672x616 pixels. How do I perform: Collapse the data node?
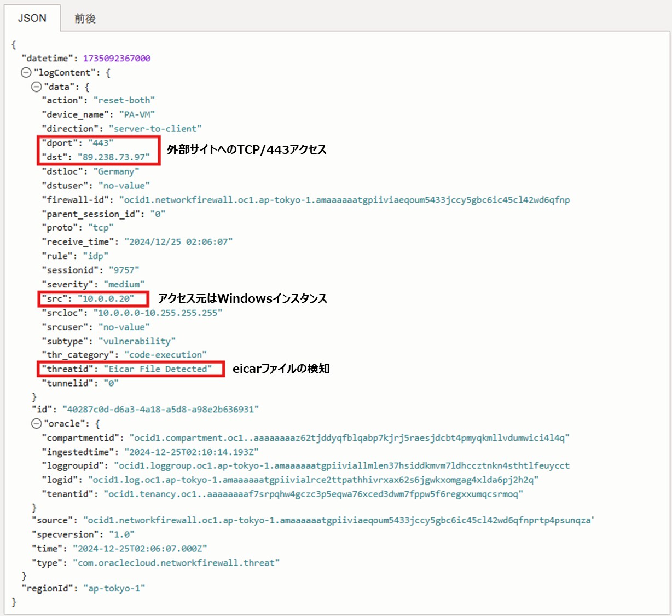(36, 87)
